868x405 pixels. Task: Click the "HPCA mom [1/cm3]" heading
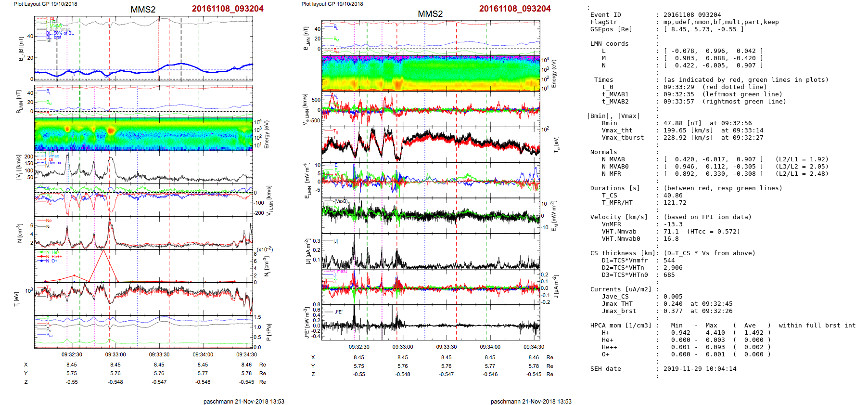point(621,326)
